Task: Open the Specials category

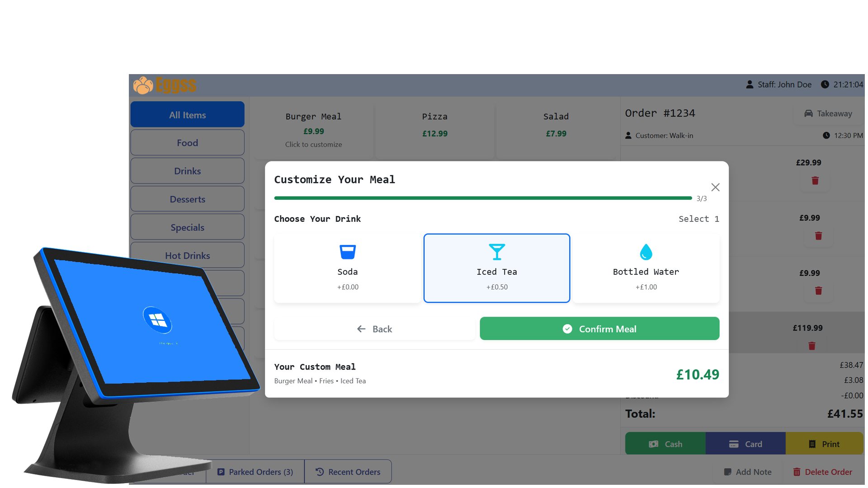Action: click(187, 227)
